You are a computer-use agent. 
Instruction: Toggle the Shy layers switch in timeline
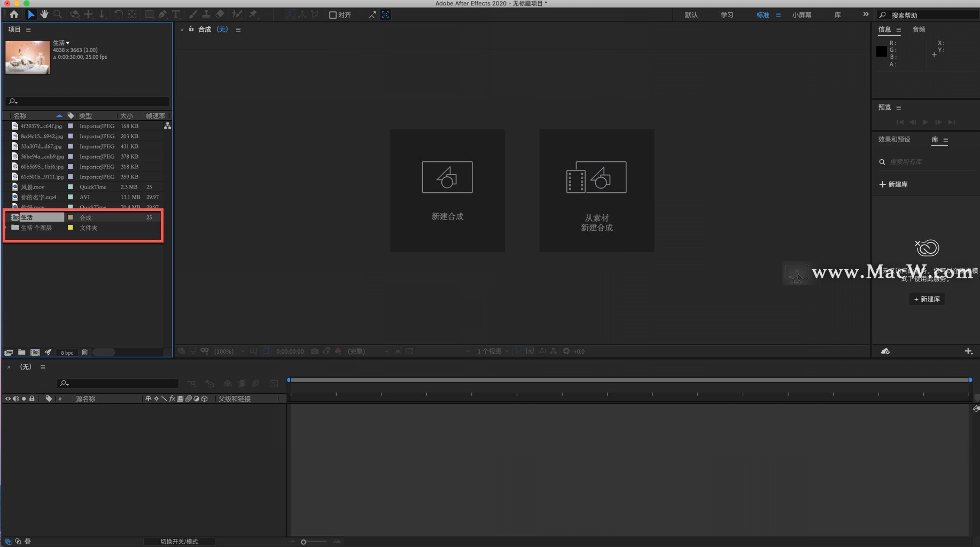click(x=228, y=384)
